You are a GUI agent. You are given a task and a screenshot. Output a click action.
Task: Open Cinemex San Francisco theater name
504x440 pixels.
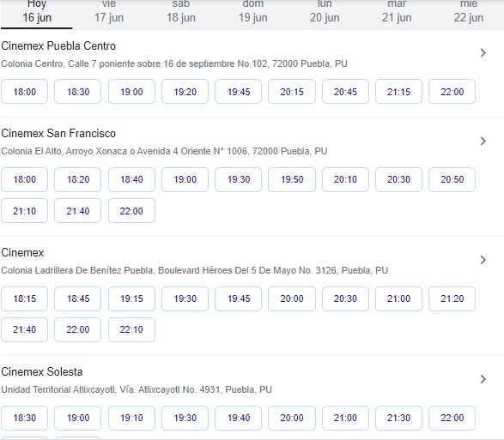click(58, 133)
